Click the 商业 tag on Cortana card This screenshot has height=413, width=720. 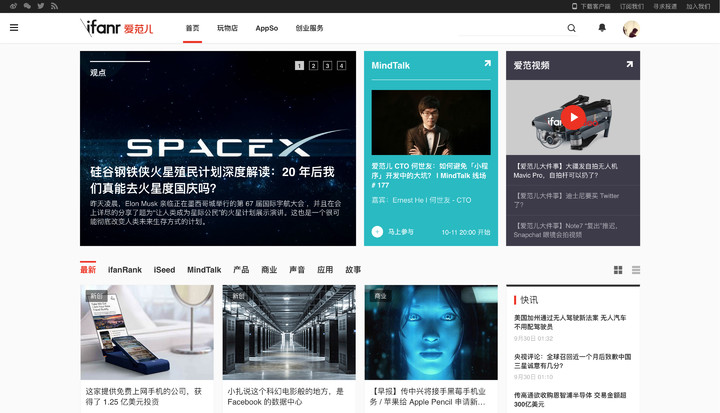click(x=380, y=296)
